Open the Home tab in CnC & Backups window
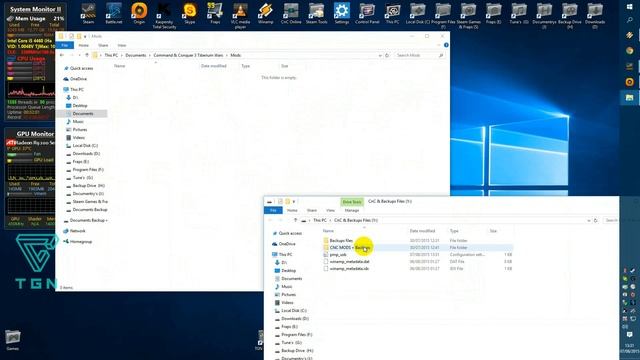 (x=292, y=211)
